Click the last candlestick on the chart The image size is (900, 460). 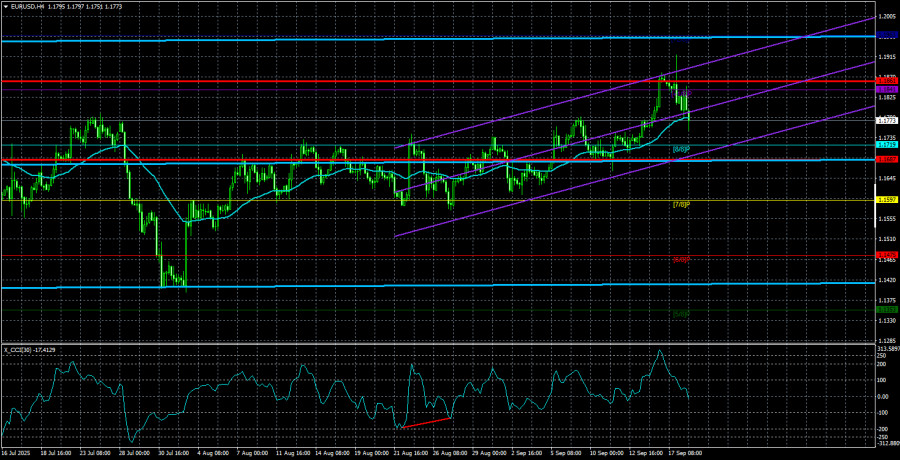[x=689, y=118]
